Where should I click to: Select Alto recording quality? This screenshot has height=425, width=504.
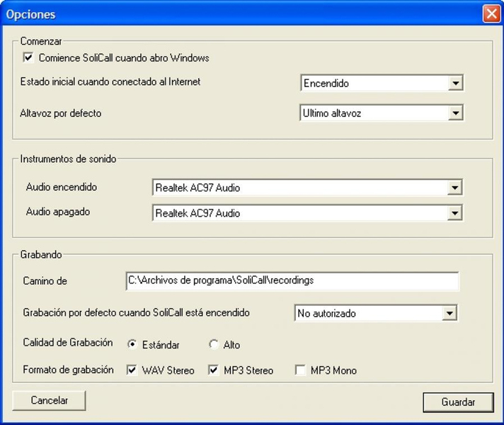click(x=214, y=344)
